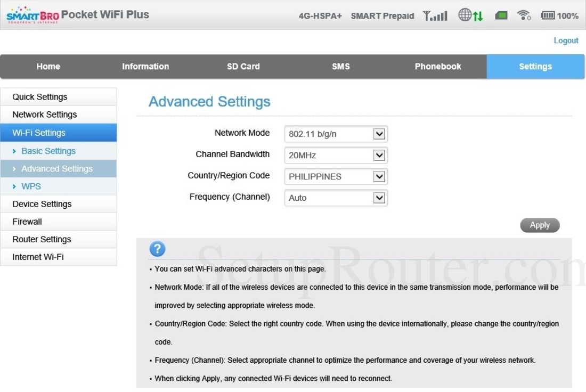The width and height of the screenshot is (586, 392).
Task: Open the Information tab
Action: (x=145, y=67)
